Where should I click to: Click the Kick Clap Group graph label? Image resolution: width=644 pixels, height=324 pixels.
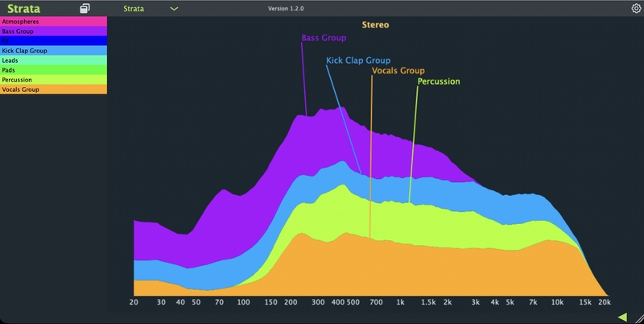click(x=358, y=60)
